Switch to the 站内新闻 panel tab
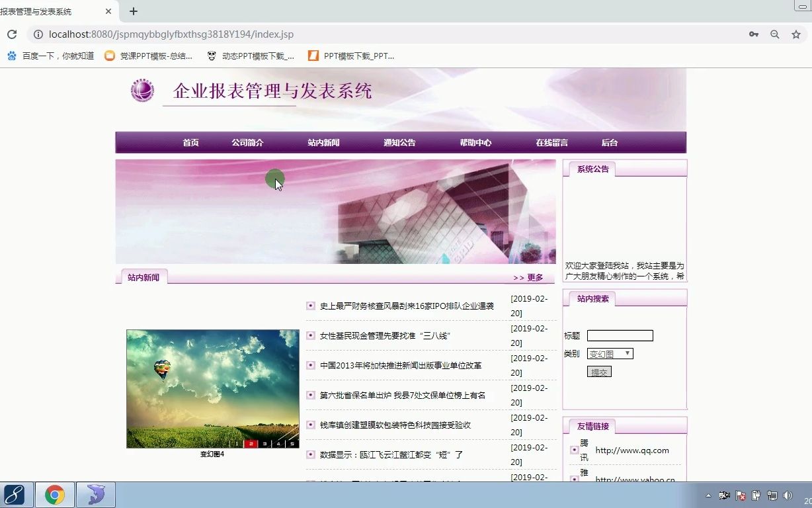The height and width of the screenshot is (508, 812). (144, 276)
